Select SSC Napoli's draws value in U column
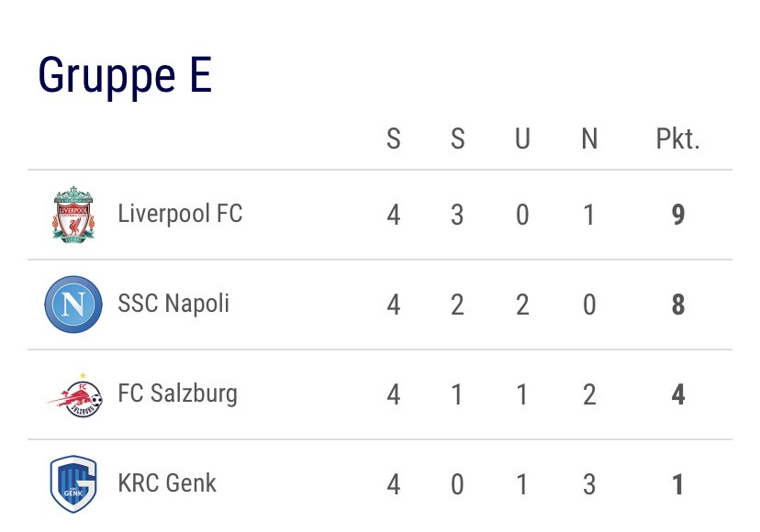 click(x=522, y=305)
